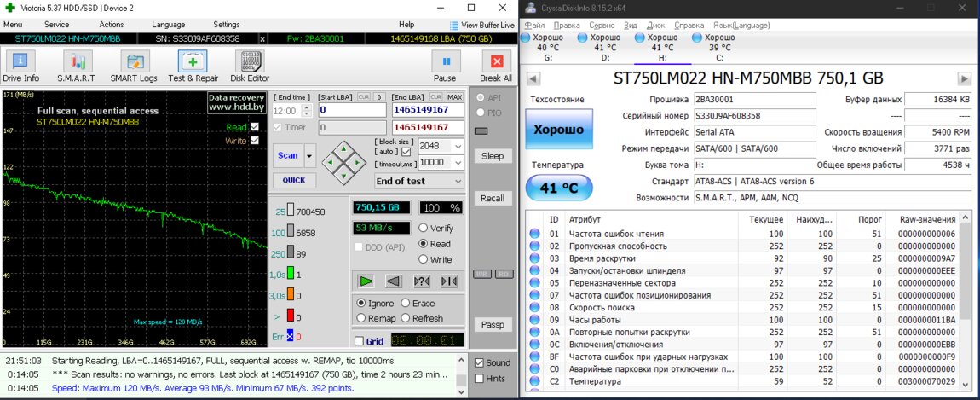Enable the Grid checkbox
This screenshot has height=400, width=980.
point(359,341)
